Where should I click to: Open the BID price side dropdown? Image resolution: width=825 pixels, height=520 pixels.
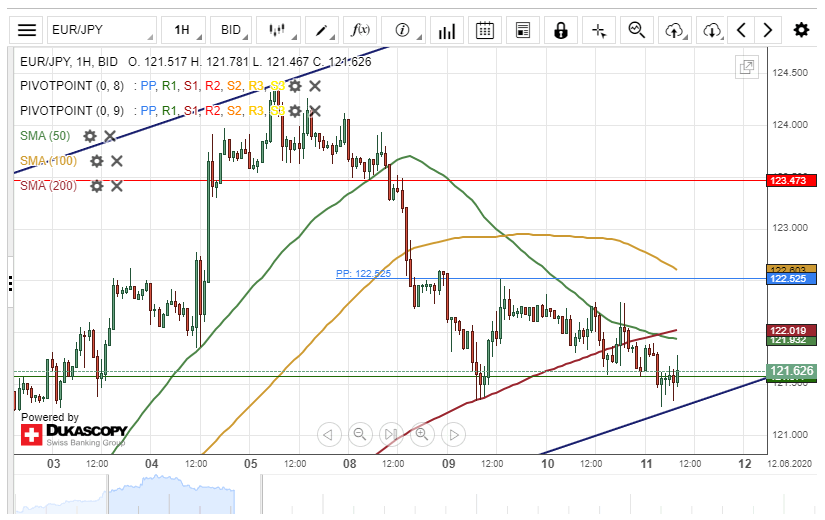[x=232, y=30]
